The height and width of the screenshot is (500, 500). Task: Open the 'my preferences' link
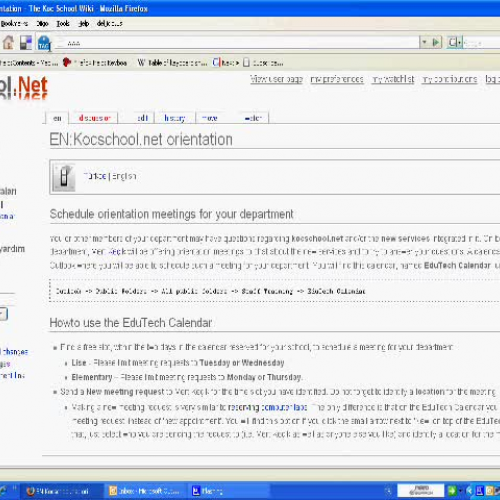pos(337,79)
